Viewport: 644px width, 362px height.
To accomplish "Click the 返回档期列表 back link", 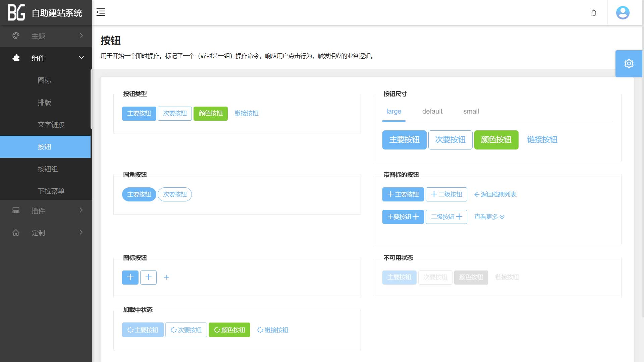I will click(x=495, y=194).
